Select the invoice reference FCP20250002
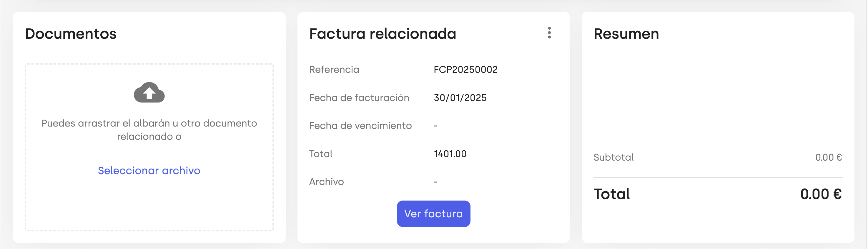 (x=465, y=70)
